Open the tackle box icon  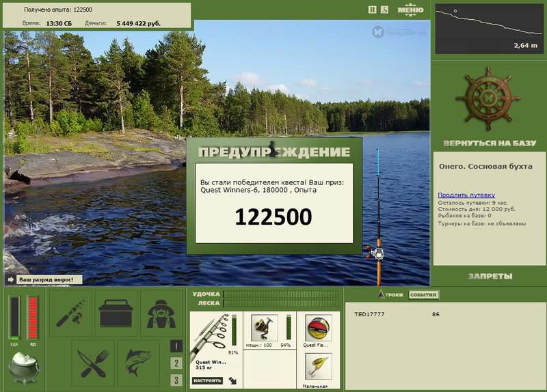coord(116,313)
